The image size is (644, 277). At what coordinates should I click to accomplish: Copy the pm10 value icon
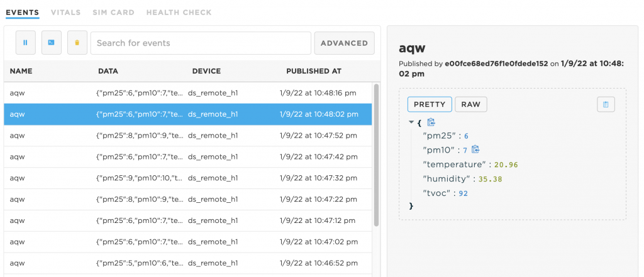coord(475,149)
